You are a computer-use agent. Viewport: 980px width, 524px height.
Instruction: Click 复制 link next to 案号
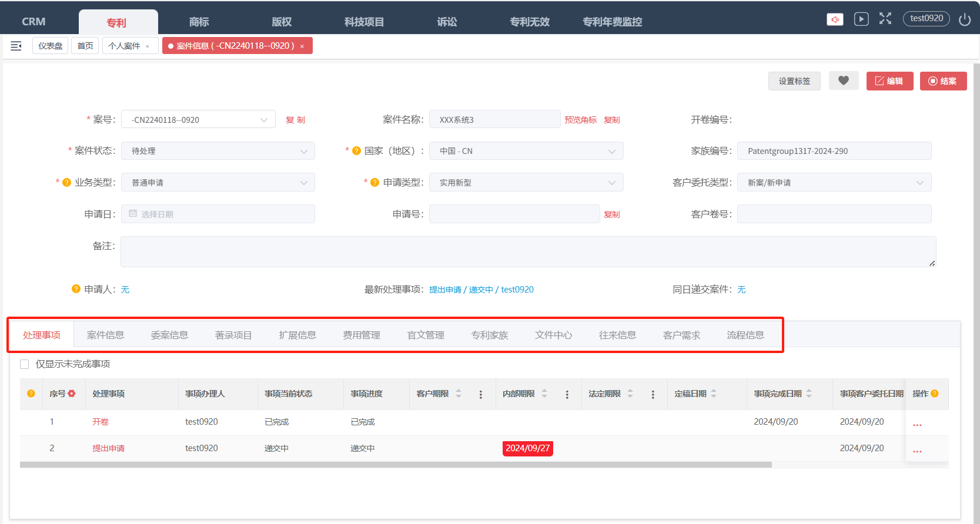pyautogui.click(x=295, y=120)
